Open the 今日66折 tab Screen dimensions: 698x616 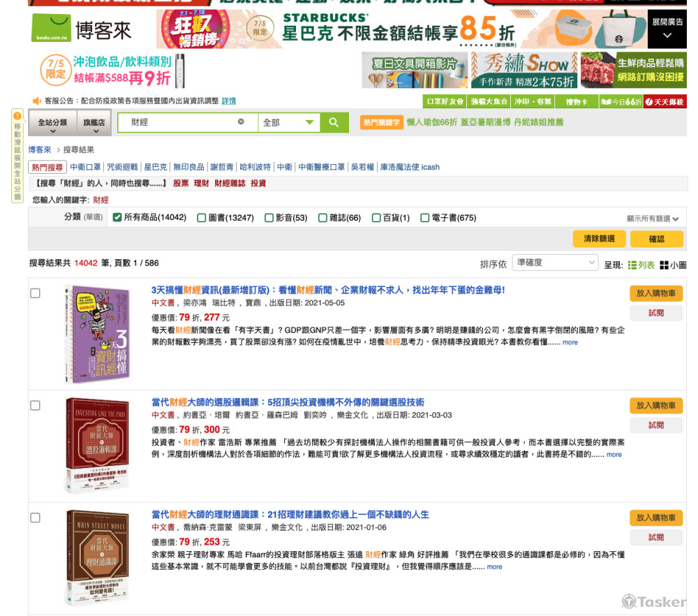click(x=621, y=101)
